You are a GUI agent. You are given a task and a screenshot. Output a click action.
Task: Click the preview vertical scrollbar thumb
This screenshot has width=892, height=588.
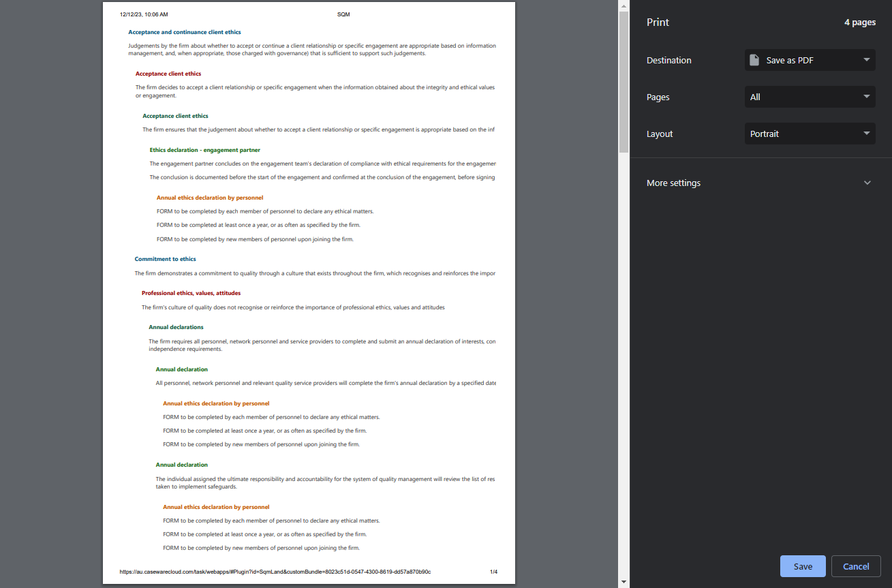[x=624, y=82]
